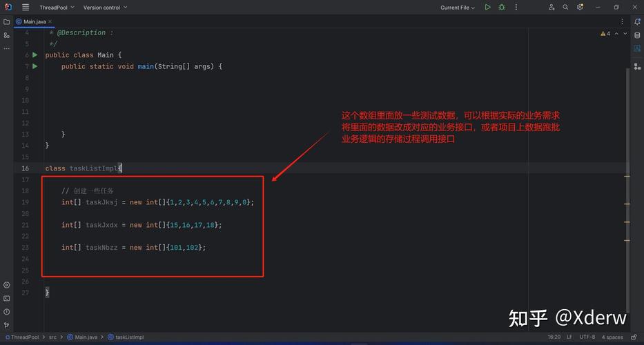The image size is (644, 345).
Task: Open the add collaborator (Code With Me) icon
Action: (552, 7)
